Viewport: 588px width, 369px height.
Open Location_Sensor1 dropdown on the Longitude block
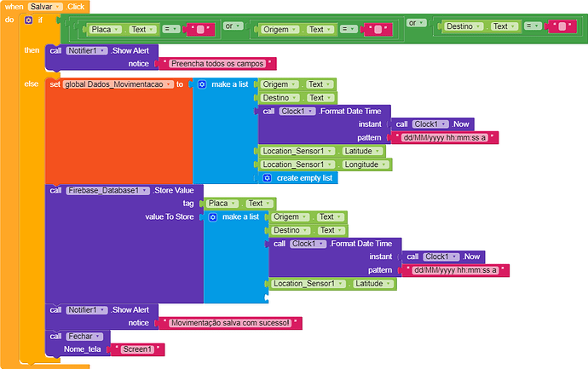point(298,164)
